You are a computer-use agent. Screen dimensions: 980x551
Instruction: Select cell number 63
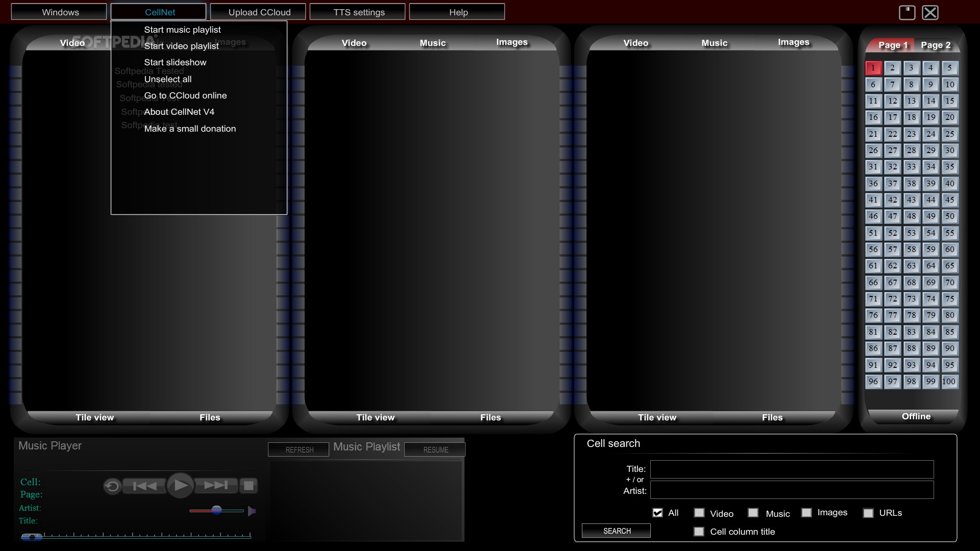(911, 266)
